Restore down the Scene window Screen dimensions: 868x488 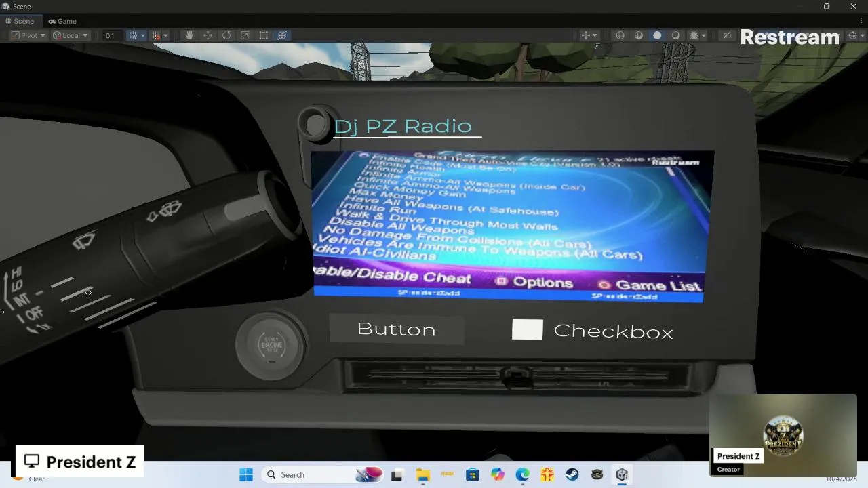pyautogui.click(x=826, y=6)
